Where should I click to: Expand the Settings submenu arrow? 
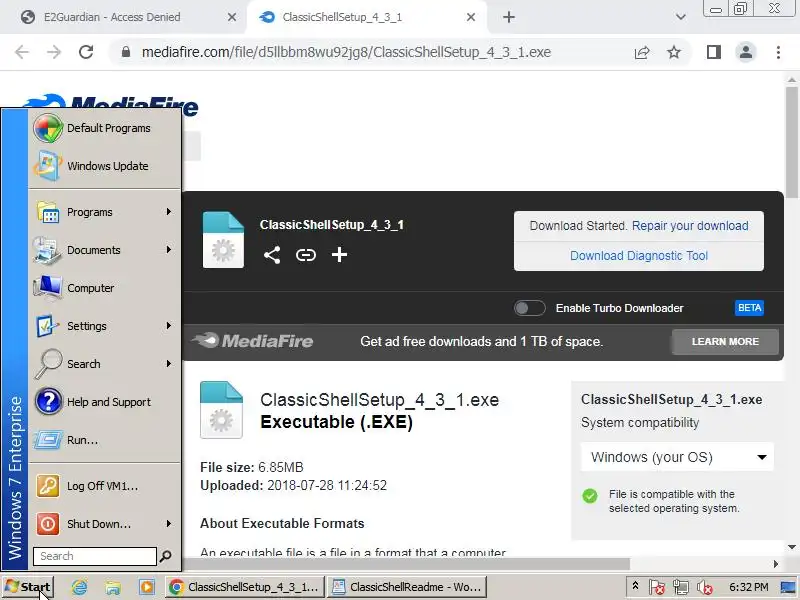[168, 326]
